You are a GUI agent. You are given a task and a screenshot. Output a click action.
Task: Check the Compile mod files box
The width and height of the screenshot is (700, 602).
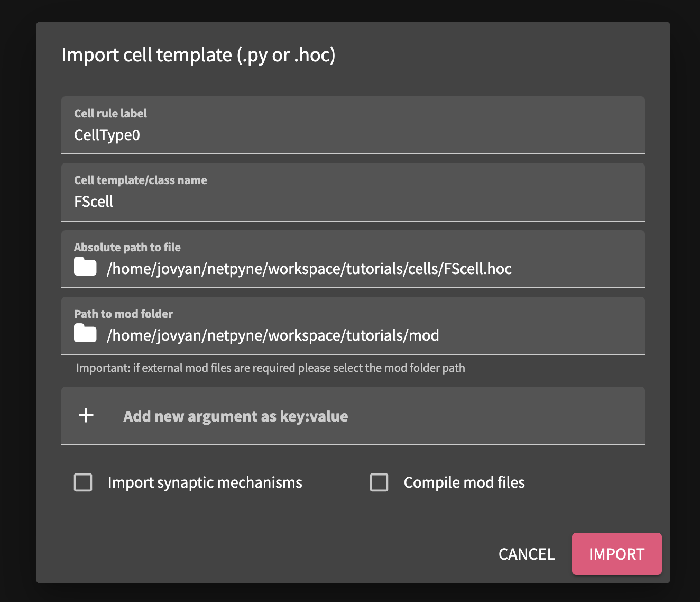tap(379, 482)
